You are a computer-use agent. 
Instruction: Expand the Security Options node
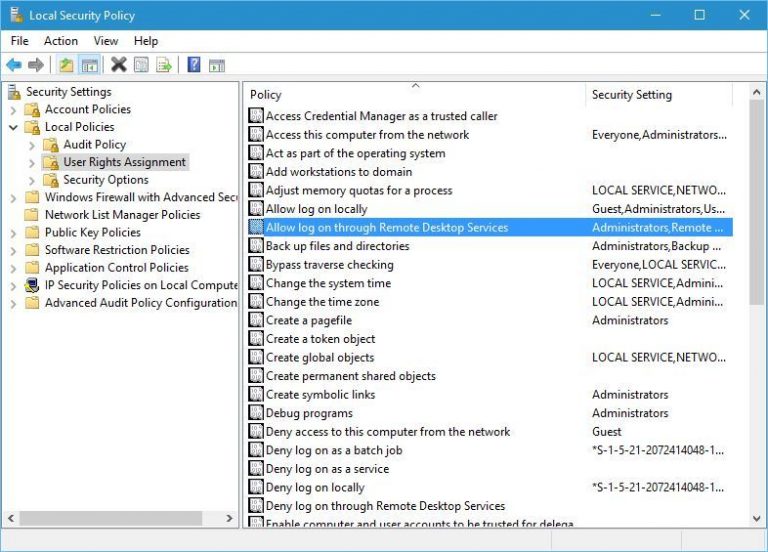pyautogui.click(x=32, y=180)
